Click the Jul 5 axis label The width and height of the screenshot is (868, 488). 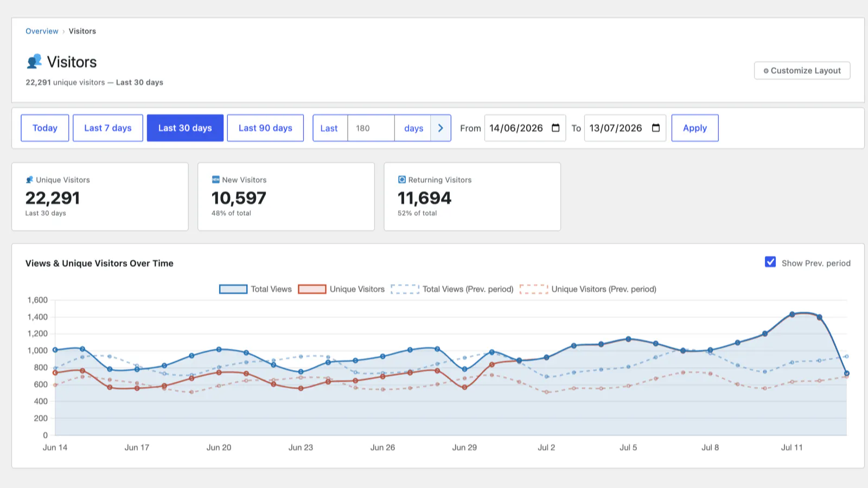pos(628,447)
